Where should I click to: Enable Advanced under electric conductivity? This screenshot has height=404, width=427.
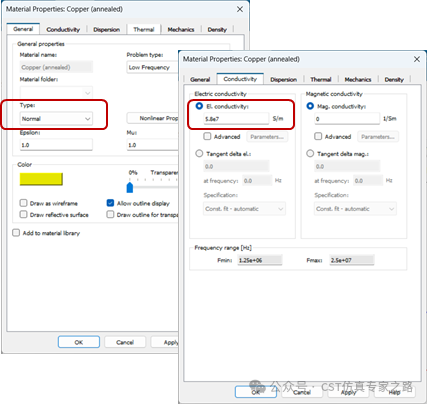pyautogui.click(x=207, y=136)
